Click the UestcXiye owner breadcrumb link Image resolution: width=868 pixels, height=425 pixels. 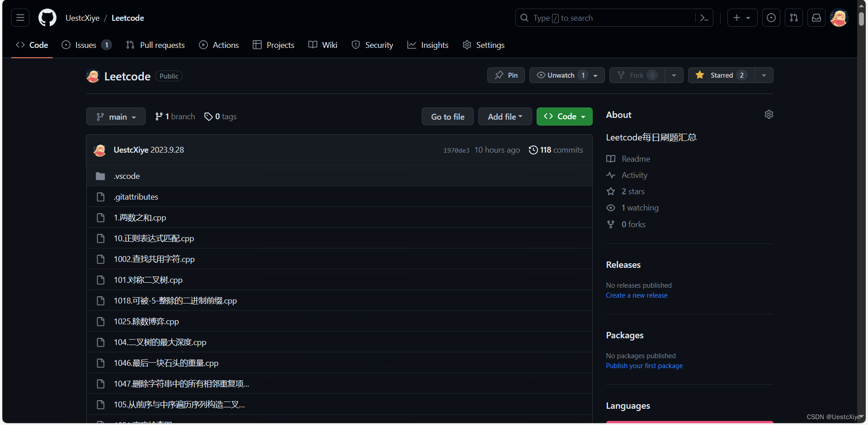(82, 18)
